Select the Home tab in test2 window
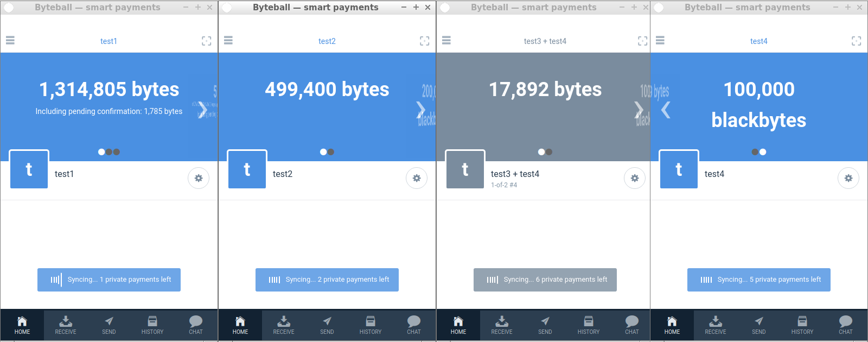 tap(240, 325)
